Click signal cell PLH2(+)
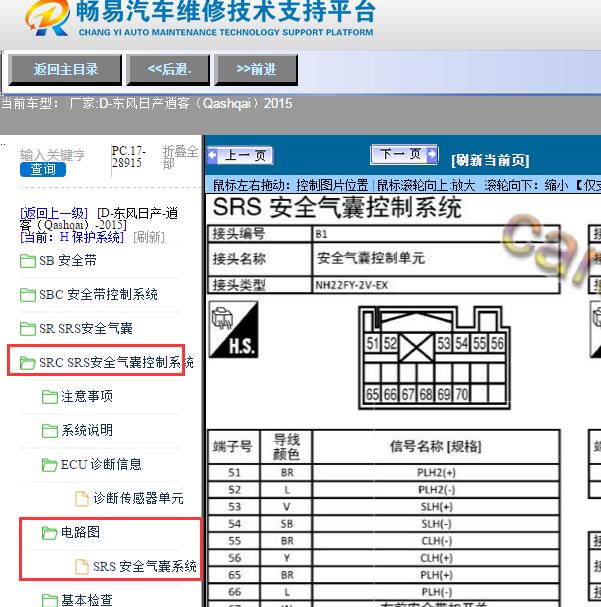601x607 pixels. [436, 473]
